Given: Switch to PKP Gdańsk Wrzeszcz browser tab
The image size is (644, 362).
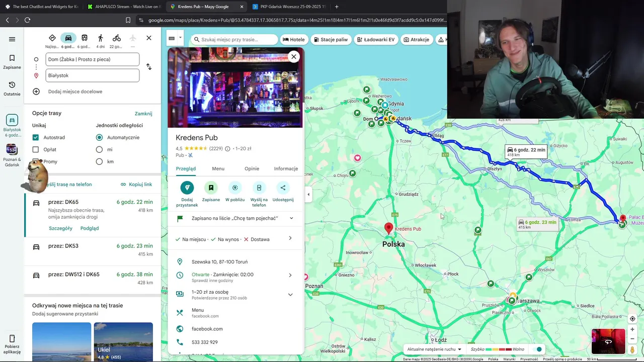Looking at the screenshot, I should pyautogui.click(x=289, y=7).
